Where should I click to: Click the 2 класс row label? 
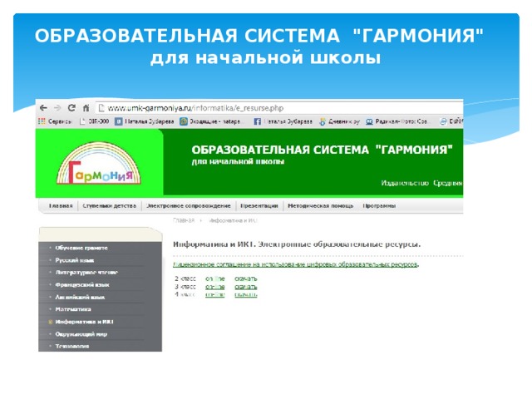185,278
